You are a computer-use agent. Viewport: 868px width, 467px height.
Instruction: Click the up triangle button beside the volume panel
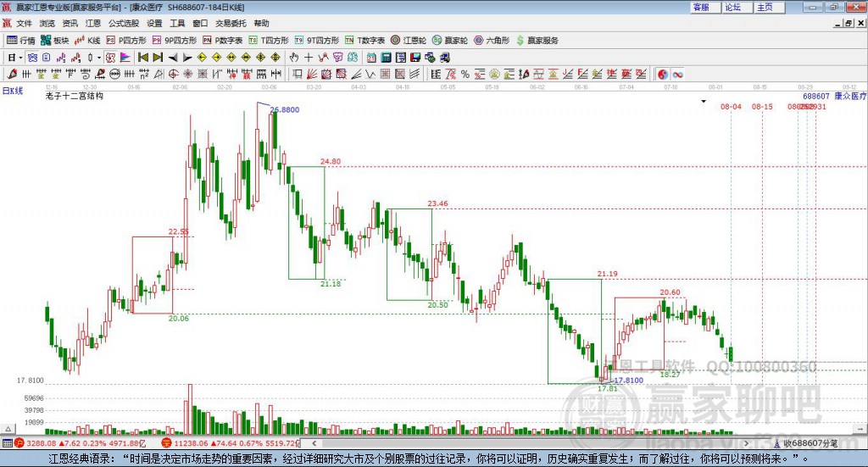[x=8, y=429]
